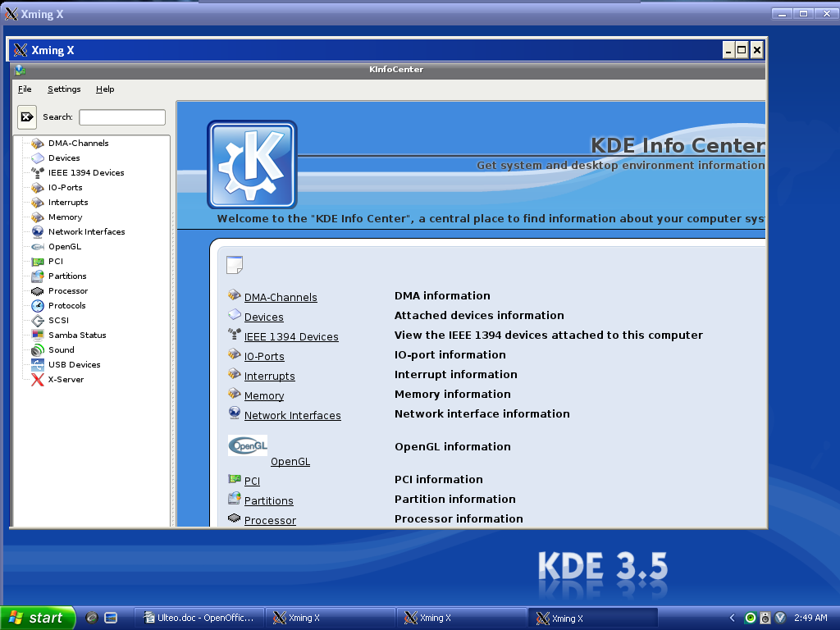Click the Devices icon in main panel list
This screenshot has height=630, width=840.
[234, 314]
